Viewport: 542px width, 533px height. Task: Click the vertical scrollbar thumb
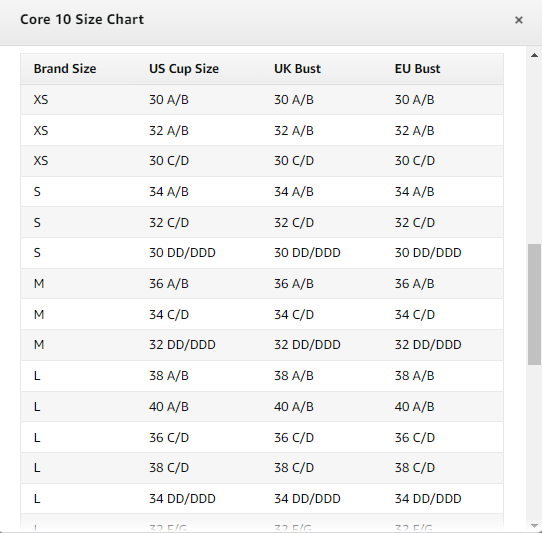534,304
